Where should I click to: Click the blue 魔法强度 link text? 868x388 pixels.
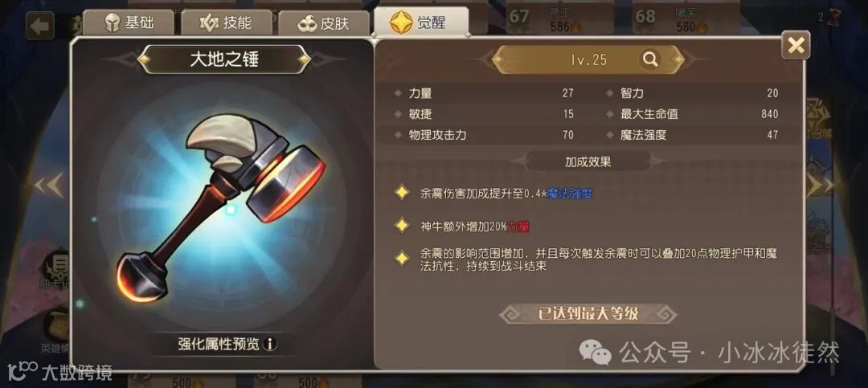pos(571,193)
